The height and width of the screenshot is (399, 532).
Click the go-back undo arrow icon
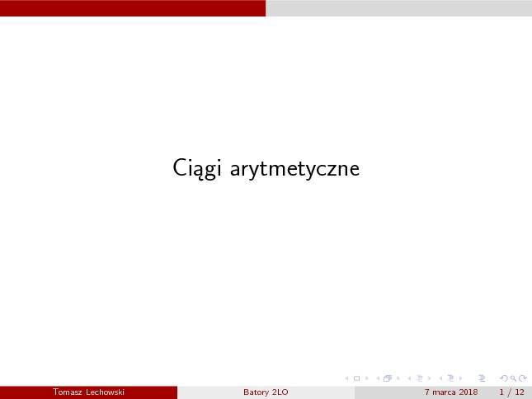pos(504,378)
